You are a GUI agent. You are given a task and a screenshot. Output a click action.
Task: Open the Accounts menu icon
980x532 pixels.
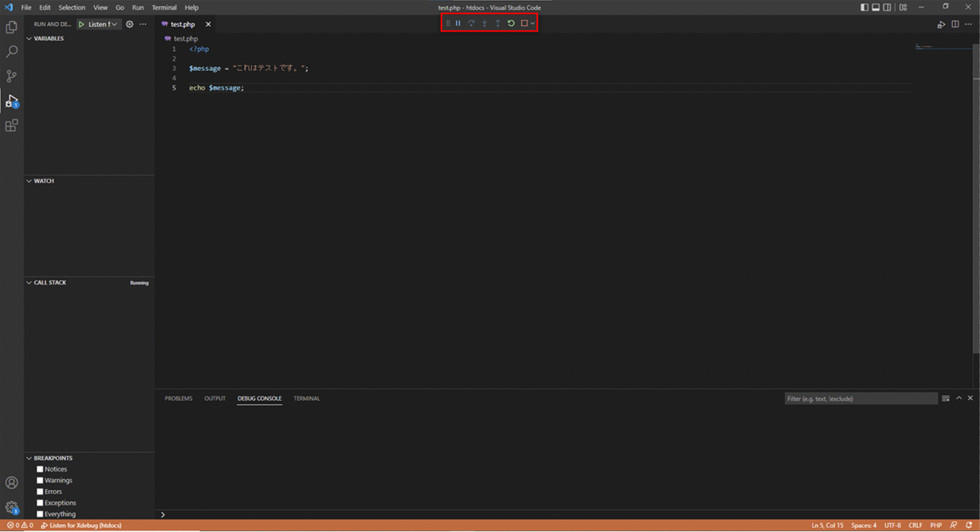[x=12, y=483]
